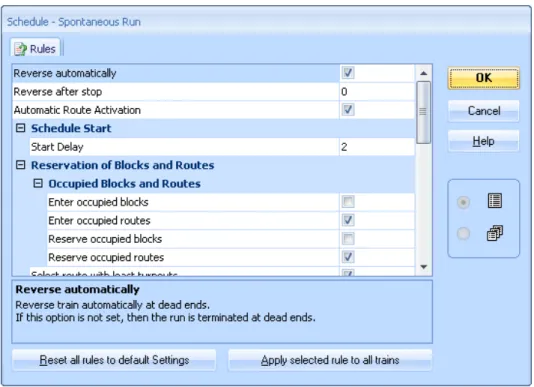This screenshot has width=534, height=387.
Task: Uncheck Enter occupied routes
Action: (x=348, y=220)
